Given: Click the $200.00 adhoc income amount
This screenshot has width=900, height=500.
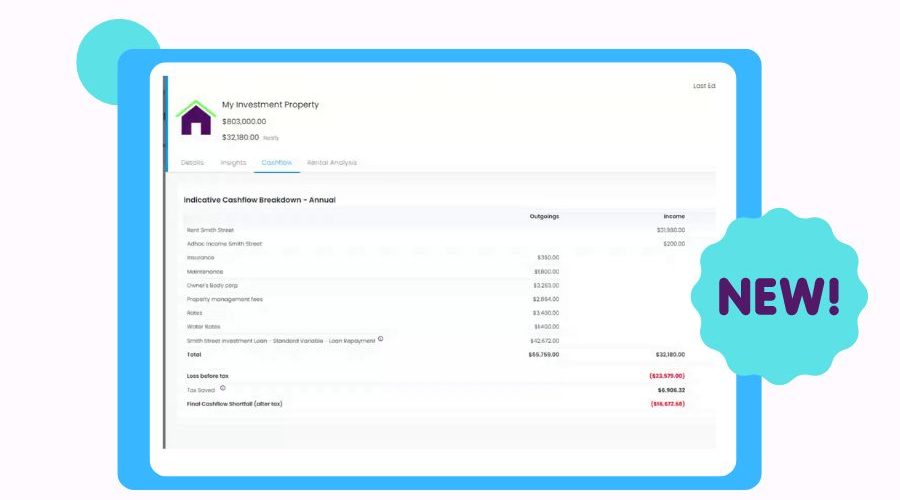Looking at the screenshot, I should pyautogui.click(x=674, y=244).
